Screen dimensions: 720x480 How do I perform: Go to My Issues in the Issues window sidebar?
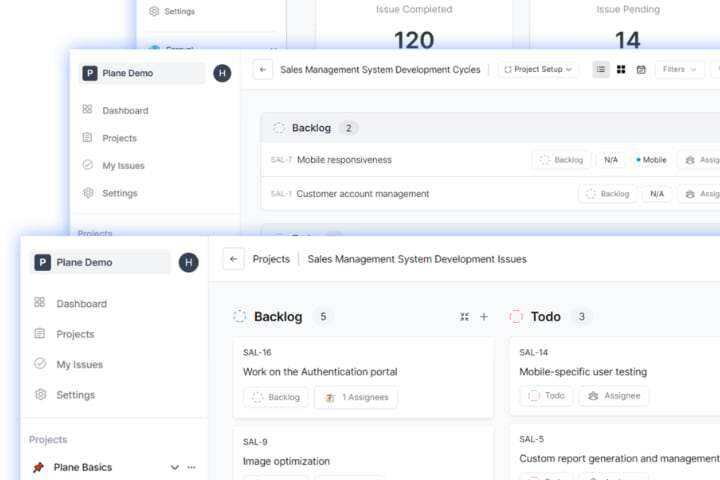pyautogui.click(x=79, y=364)
